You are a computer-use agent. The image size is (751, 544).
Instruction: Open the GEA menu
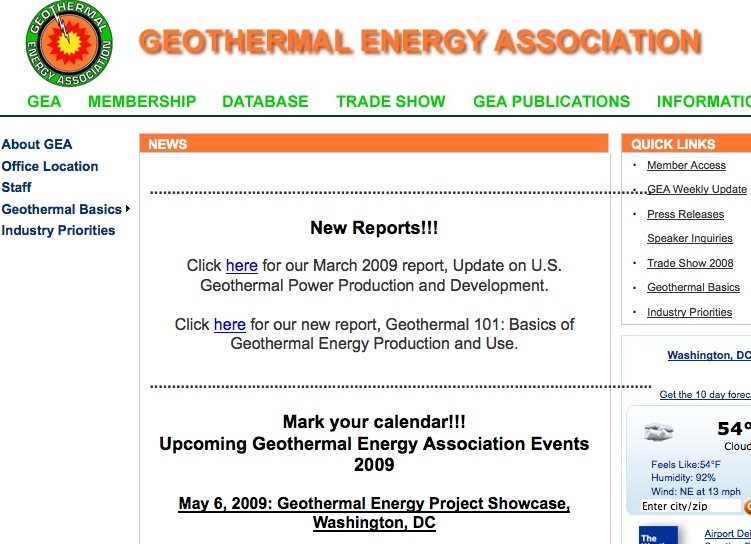coord(44,101)
